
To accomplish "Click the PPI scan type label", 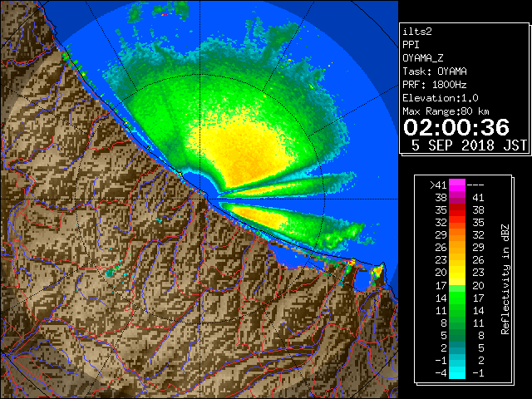I will pos(411,45).
